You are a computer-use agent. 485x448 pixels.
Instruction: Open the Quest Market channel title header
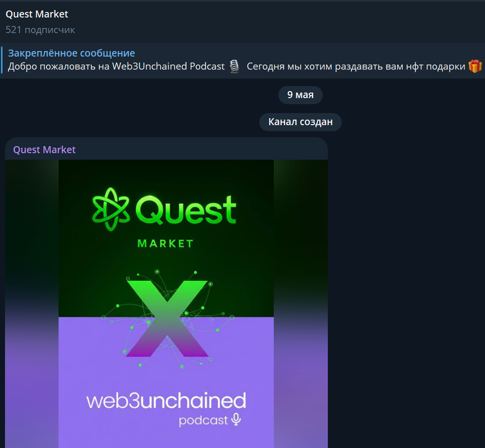pos(37,14)
